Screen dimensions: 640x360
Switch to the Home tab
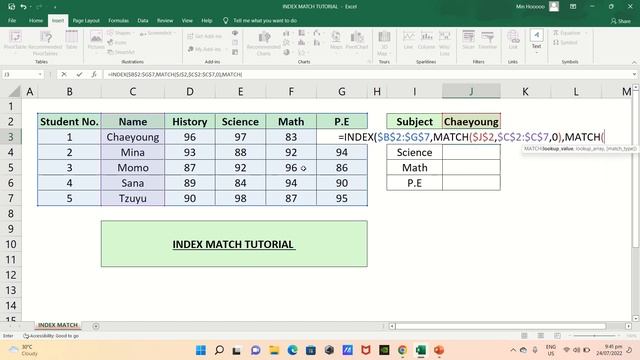(36, 20)
